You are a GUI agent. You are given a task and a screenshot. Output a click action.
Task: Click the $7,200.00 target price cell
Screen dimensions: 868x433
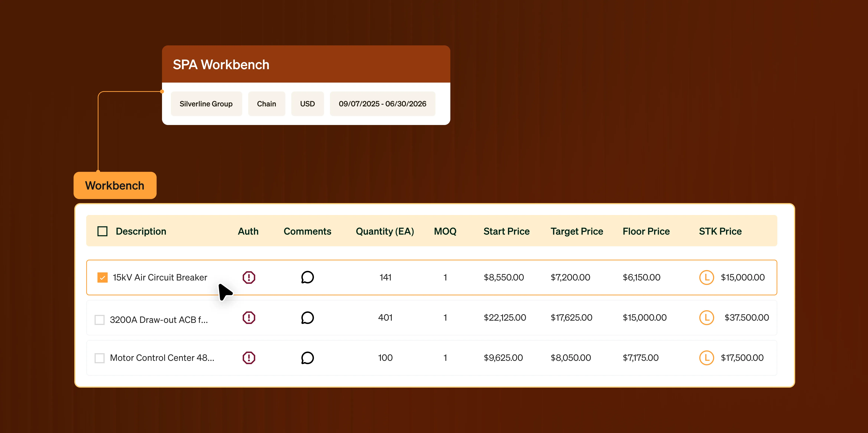coord(570,277)
